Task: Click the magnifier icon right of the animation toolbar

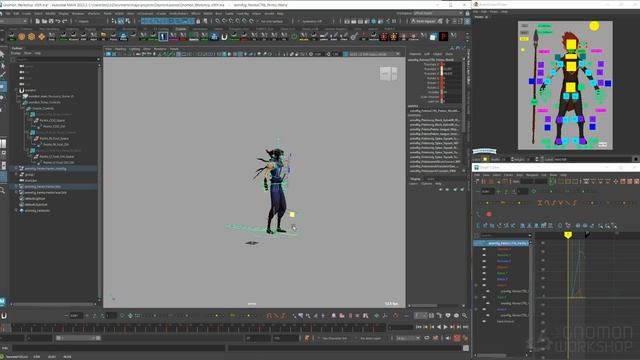Action: [x=464, y=316]
